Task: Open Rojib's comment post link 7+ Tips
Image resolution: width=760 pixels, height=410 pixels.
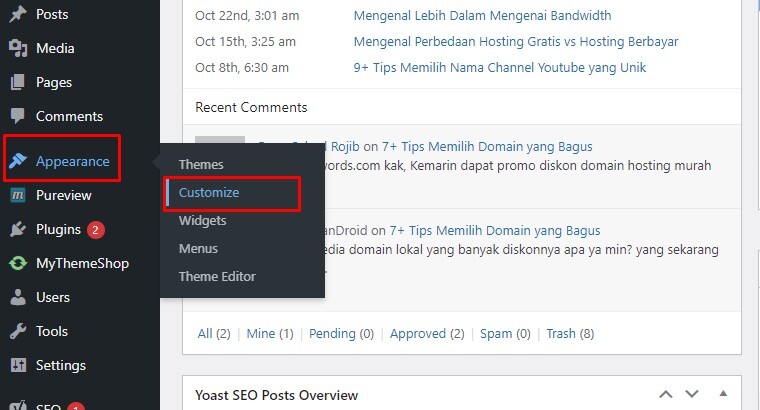Action: (x=487, y=146)
